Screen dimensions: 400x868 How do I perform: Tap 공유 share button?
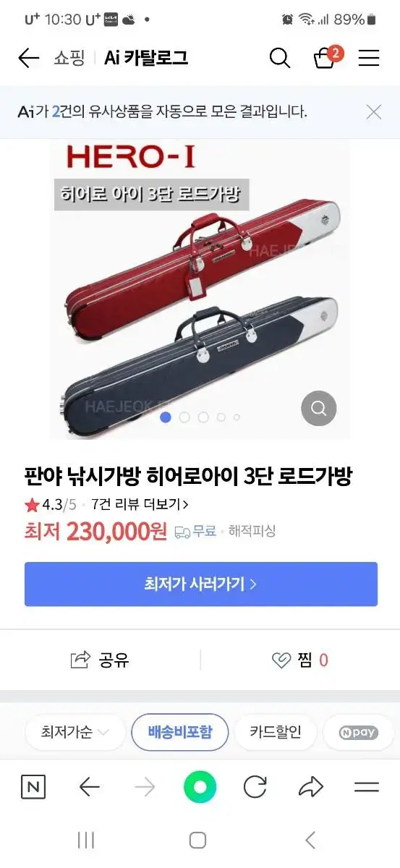[100, 660]
